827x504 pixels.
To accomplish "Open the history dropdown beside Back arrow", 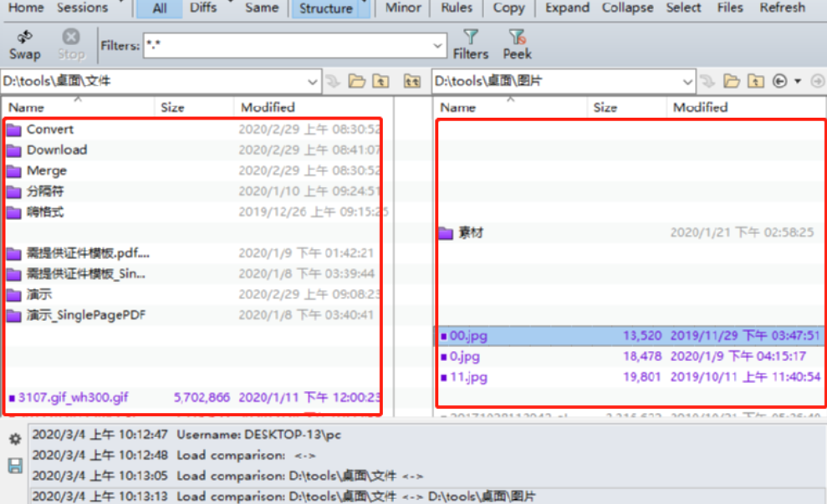I will pyautogui.click(x=798, y=81).
